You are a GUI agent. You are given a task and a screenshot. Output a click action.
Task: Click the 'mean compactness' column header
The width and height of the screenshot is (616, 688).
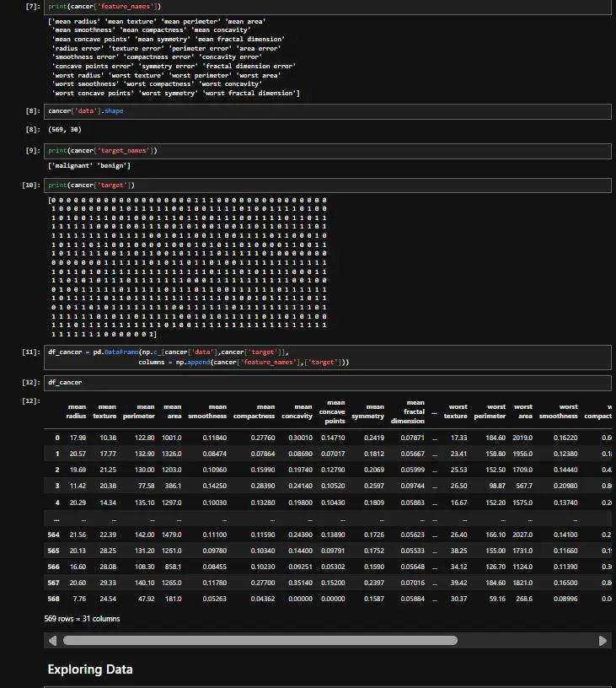click(x=254, y=411)
